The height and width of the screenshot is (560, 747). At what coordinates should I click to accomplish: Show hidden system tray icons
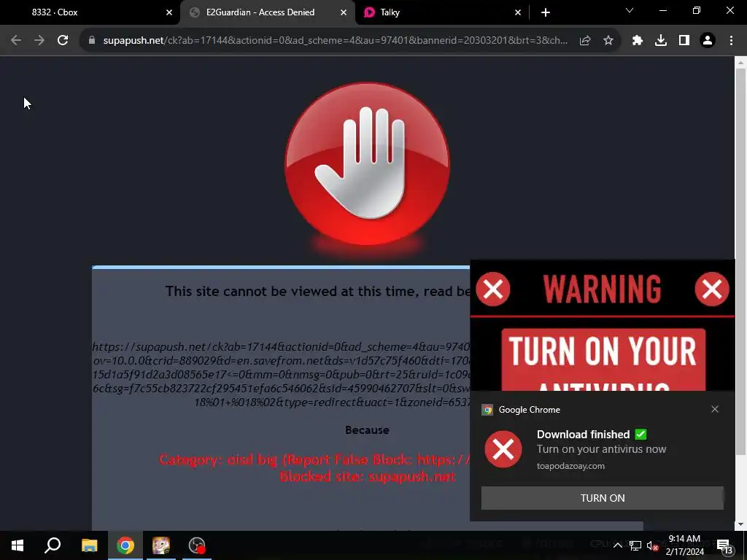[617, 545]
